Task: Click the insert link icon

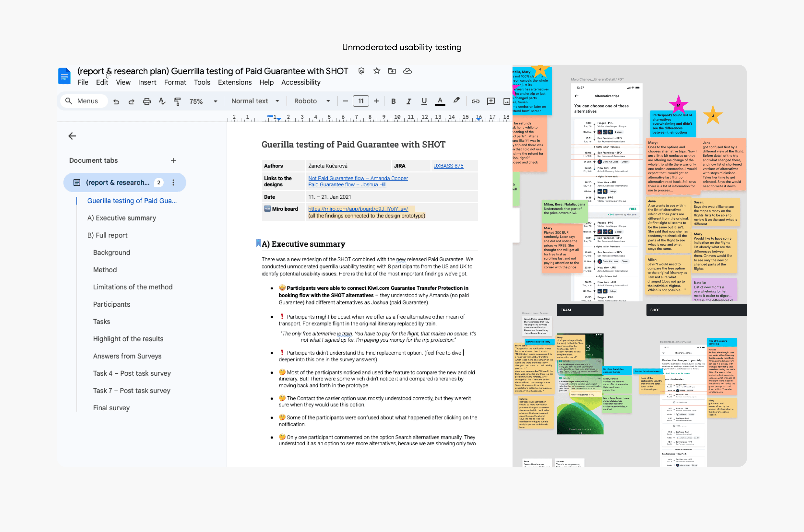Action: coord(475,101)
